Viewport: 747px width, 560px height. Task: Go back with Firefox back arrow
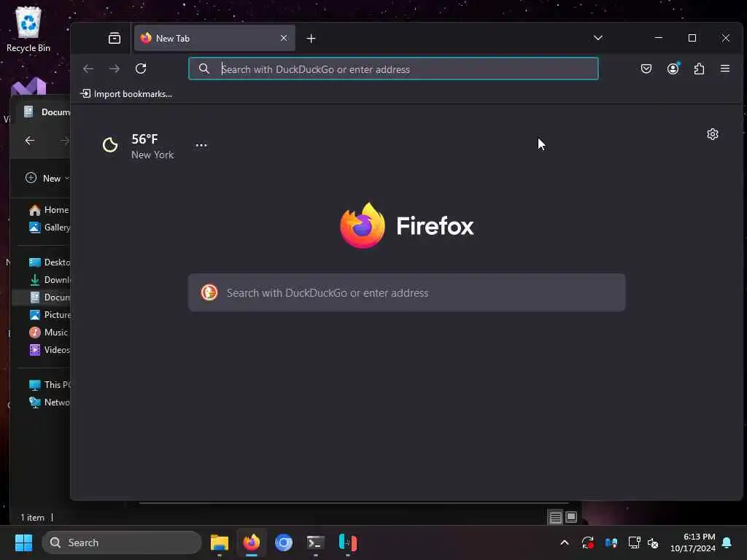pyautogui.click(x=88, y=69)
